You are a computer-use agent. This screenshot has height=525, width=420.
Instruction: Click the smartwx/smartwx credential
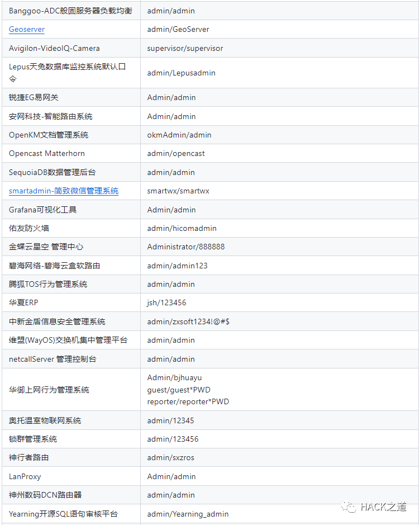point(178,191)
